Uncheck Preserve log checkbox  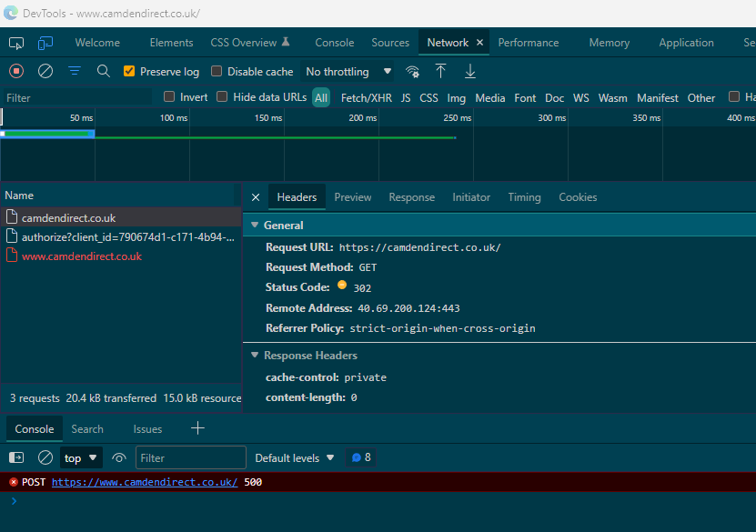(x=129, y=71)
